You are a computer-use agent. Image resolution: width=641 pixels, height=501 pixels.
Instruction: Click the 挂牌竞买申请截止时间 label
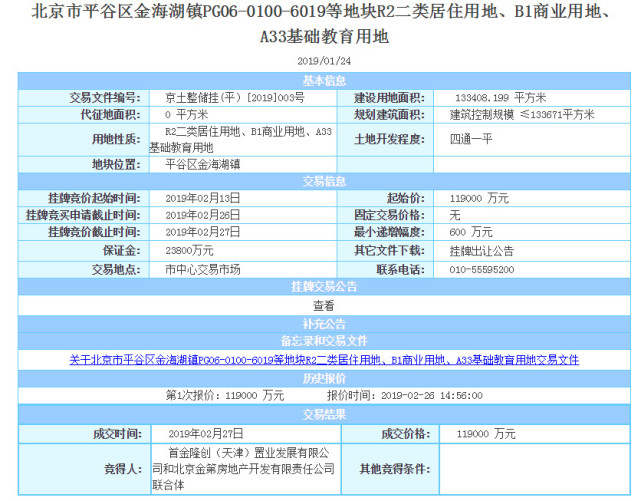[83, 215]
